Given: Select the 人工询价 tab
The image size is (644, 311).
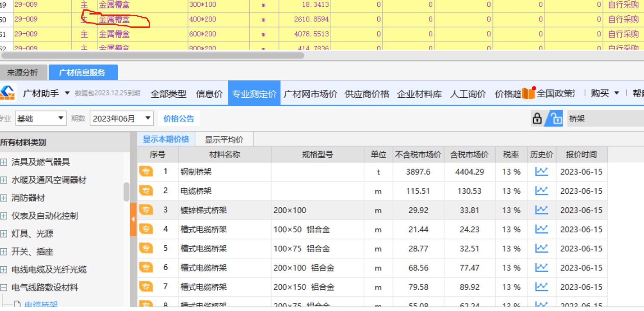Looking at the screenshot, I should click(x=468, y=93).
